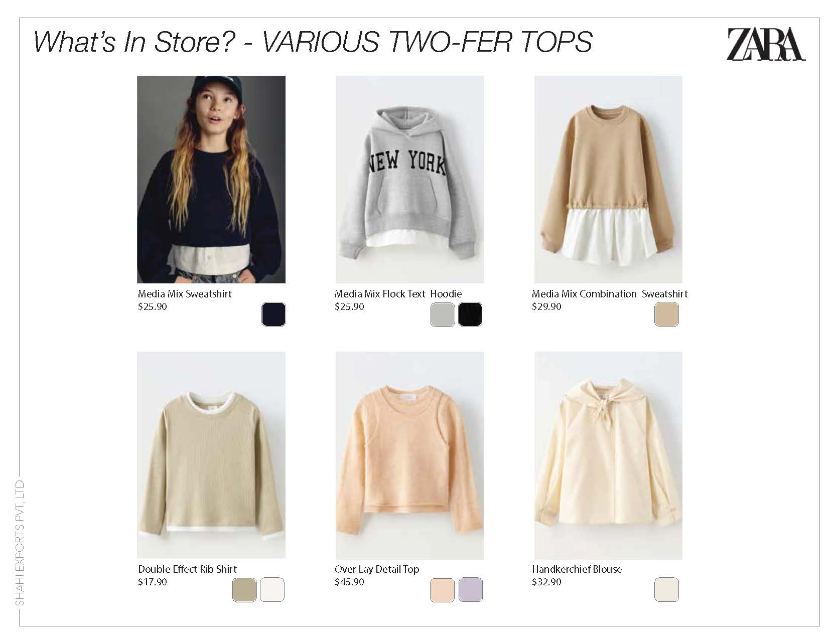Image resolution: width=834 pixels, height=644 pixels.
Task: Select navy swatch under Media Mix Sweatshirt
Action: pos(273,314)
